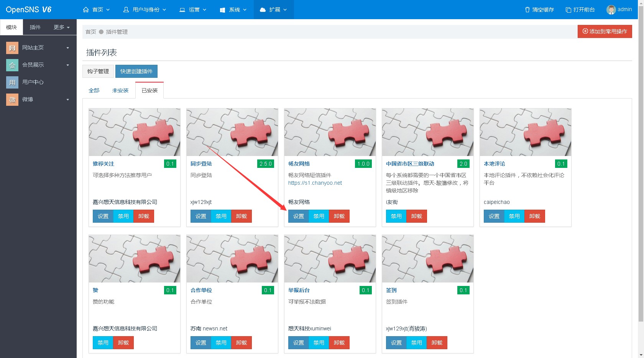Expand the 扩展 menu chevron
Viewport: 644px width, 358px height.
click(x=285, y=10)
